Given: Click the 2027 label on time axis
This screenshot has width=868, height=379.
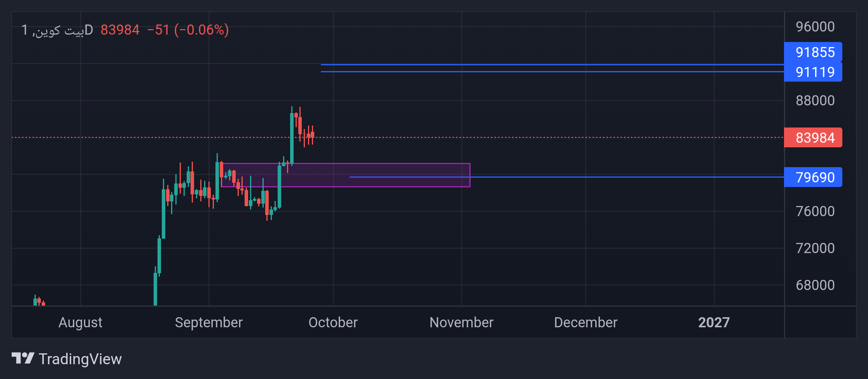Looking at the screenshot, I should (714, 322).
